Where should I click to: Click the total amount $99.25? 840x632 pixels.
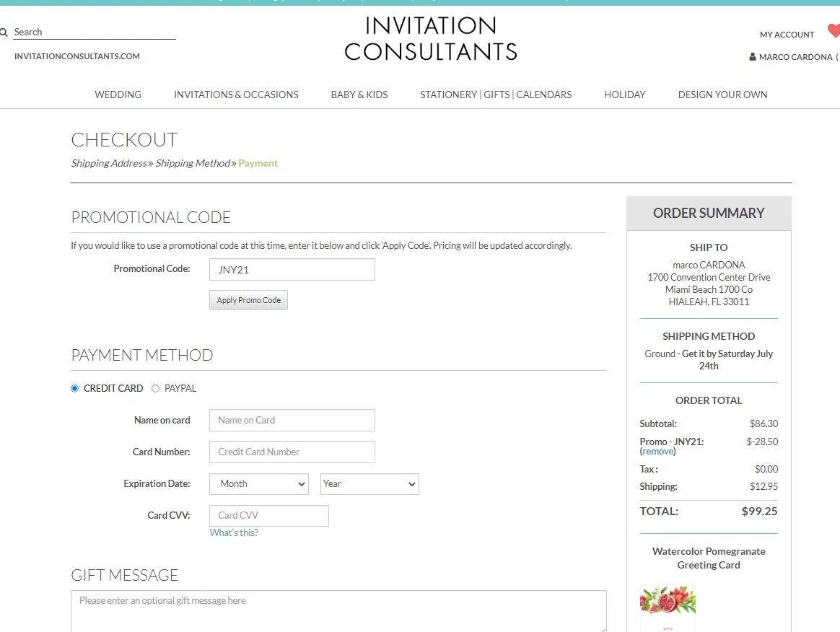tap(760, 512)
